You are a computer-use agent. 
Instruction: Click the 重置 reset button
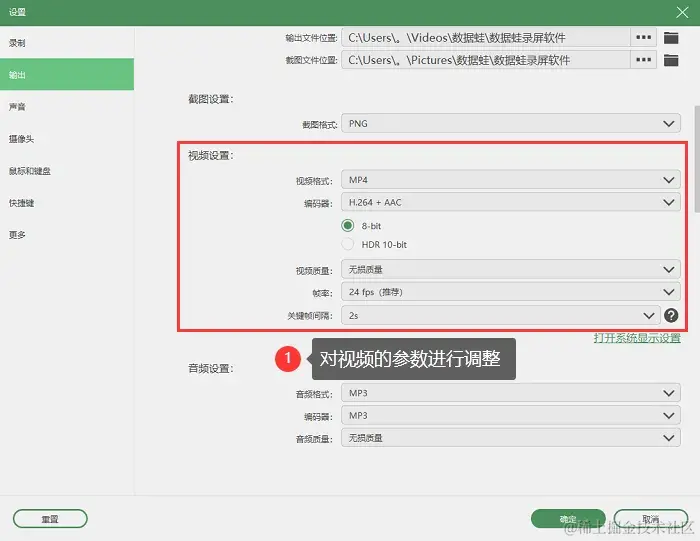[50, 519]
